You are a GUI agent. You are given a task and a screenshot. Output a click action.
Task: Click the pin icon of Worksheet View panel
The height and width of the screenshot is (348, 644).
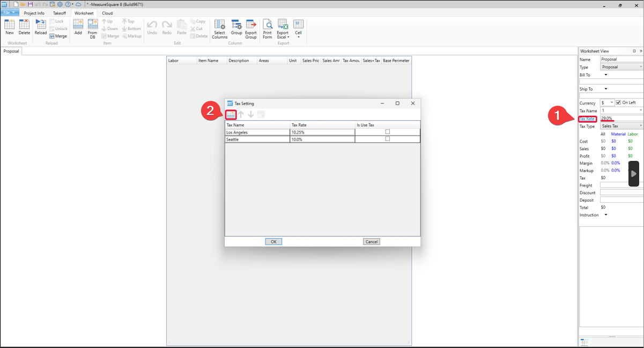click(x=634, y=51)
